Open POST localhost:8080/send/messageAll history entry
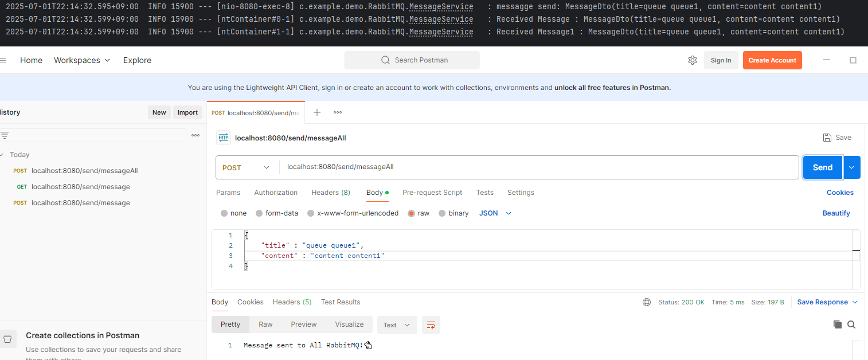Screen dimensions: 868x360 point(84,171)
